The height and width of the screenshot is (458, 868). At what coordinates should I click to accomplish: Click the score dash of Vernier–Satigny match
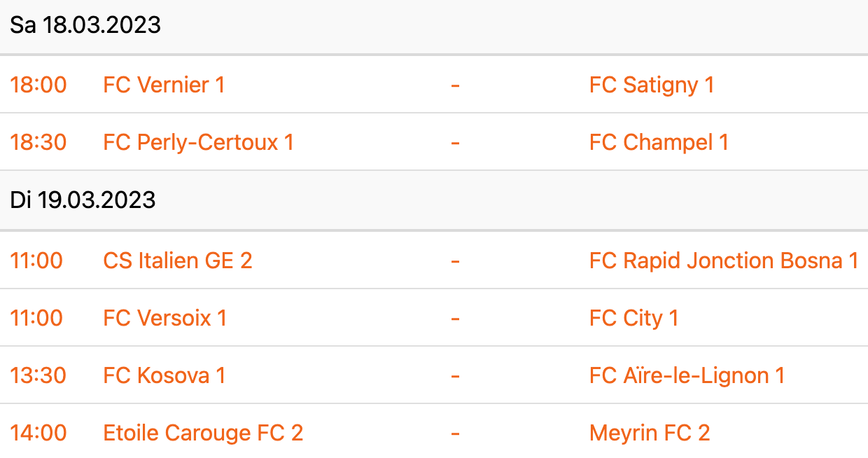pos(455,85)
